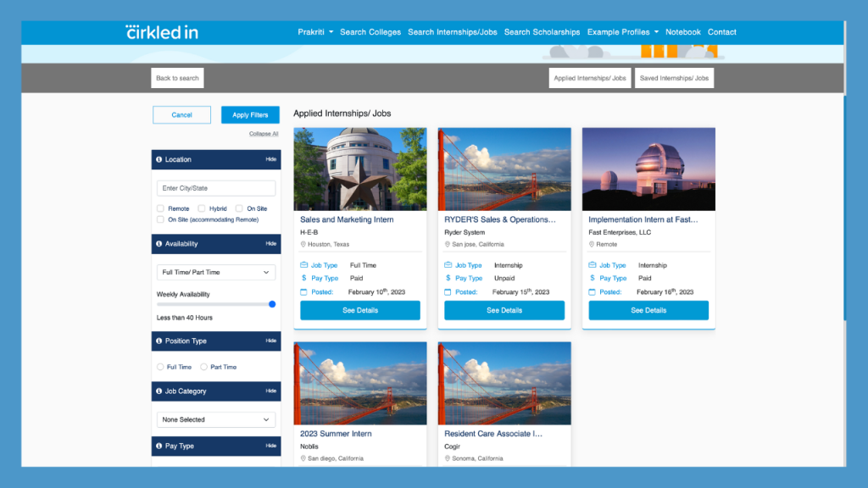Click the bridge image on RYDER'S card

point(504,169)
